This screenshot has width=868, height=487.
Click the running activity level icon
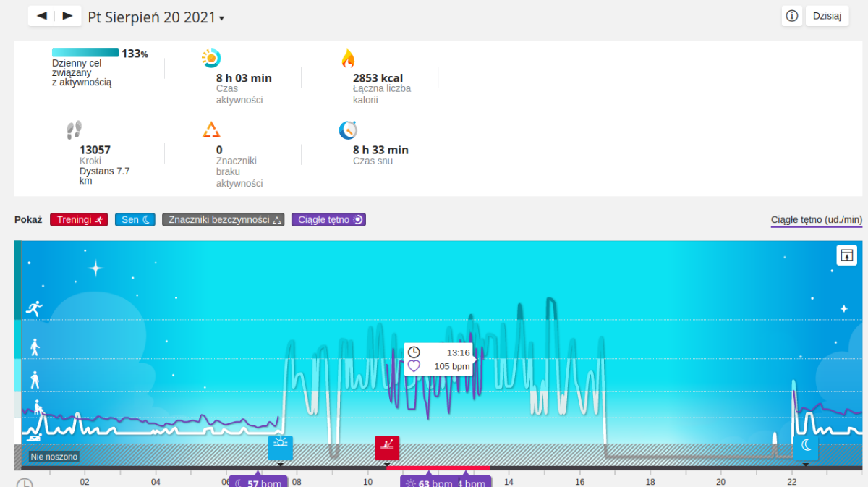(33, 309)
